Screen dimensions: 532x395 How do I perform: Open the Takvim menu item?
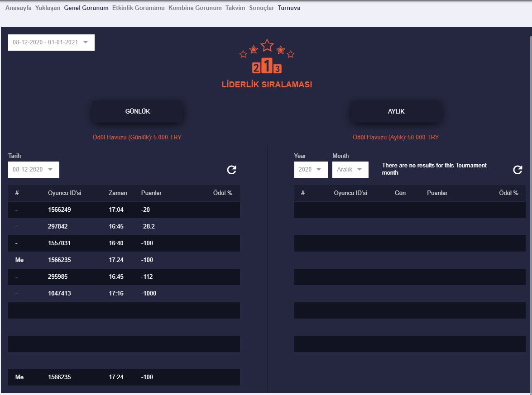point(235,8)
